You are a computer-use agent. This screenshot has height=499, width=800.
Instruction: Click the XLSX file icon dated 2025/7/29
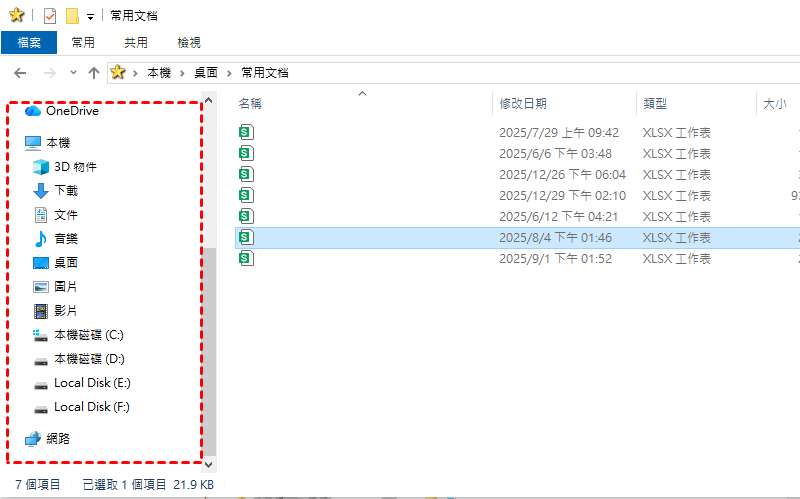[246, 132]
